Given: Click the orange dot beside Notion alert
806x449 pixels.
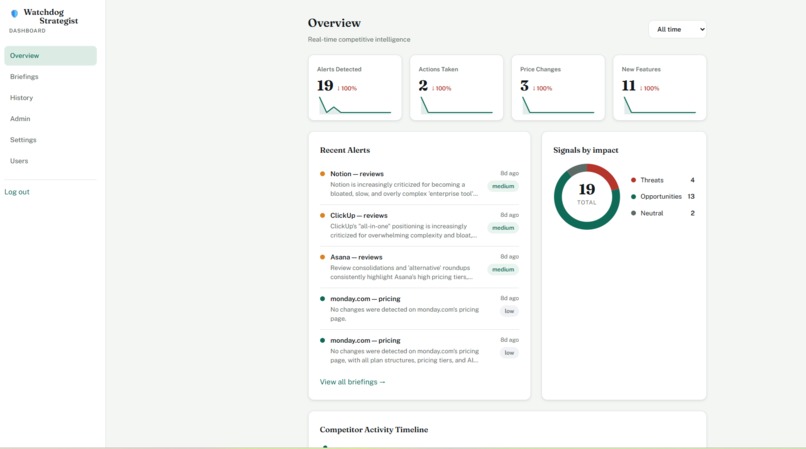Looking at the screenshot, I should click(x=322, y=174).
